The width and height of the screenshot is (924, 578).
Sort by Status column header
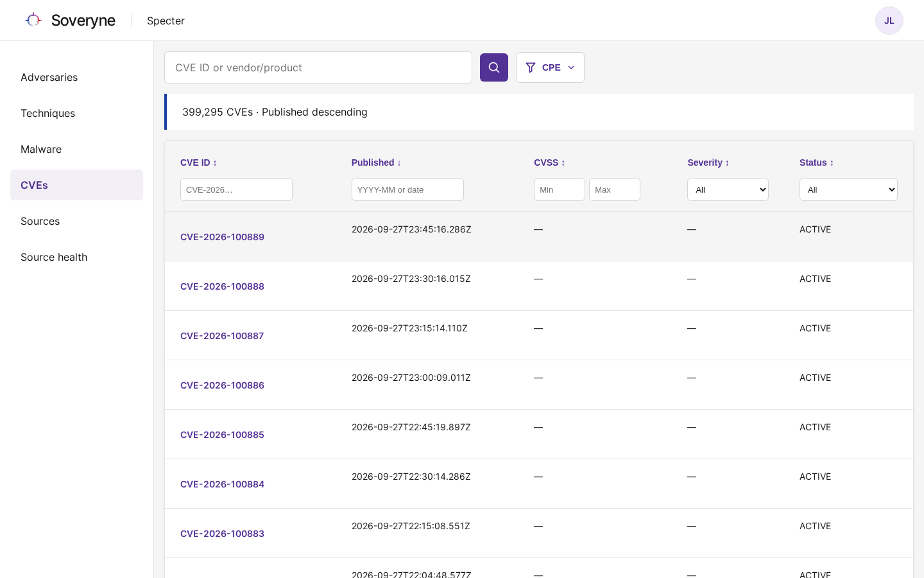click(x=816, y=162)
